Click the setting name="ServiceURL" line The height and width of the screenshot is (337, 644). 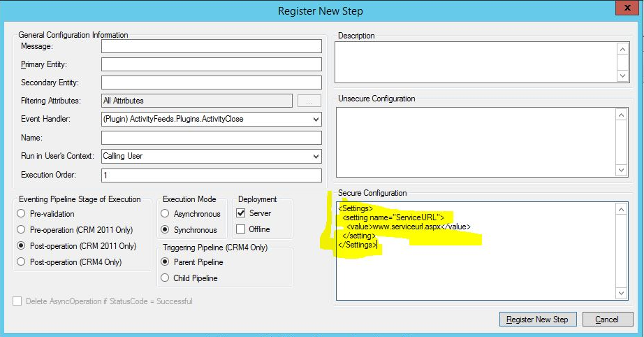[393, 217]
